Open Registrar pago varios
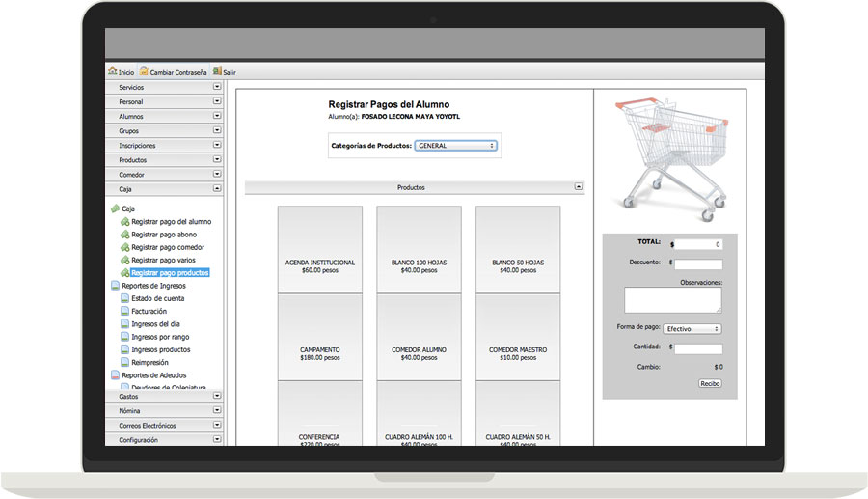This screenshot has height=499, width=868. tap(163, 260)
